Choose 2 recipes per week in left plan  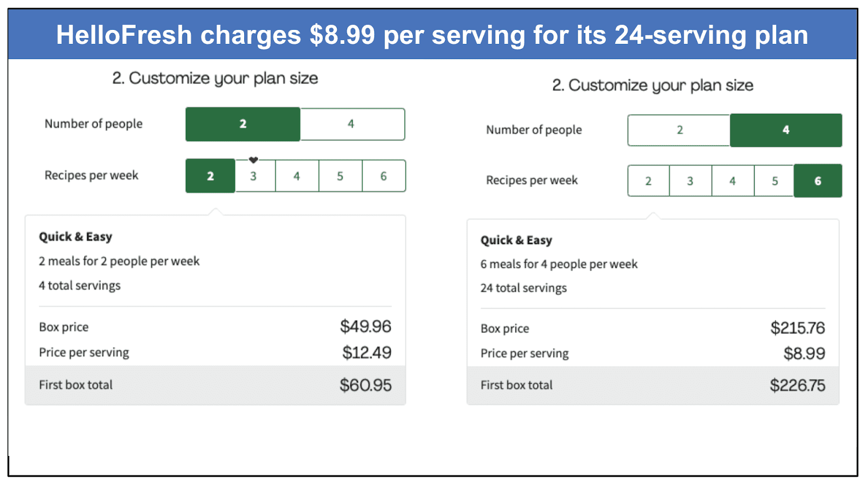[x=210, y=176]
